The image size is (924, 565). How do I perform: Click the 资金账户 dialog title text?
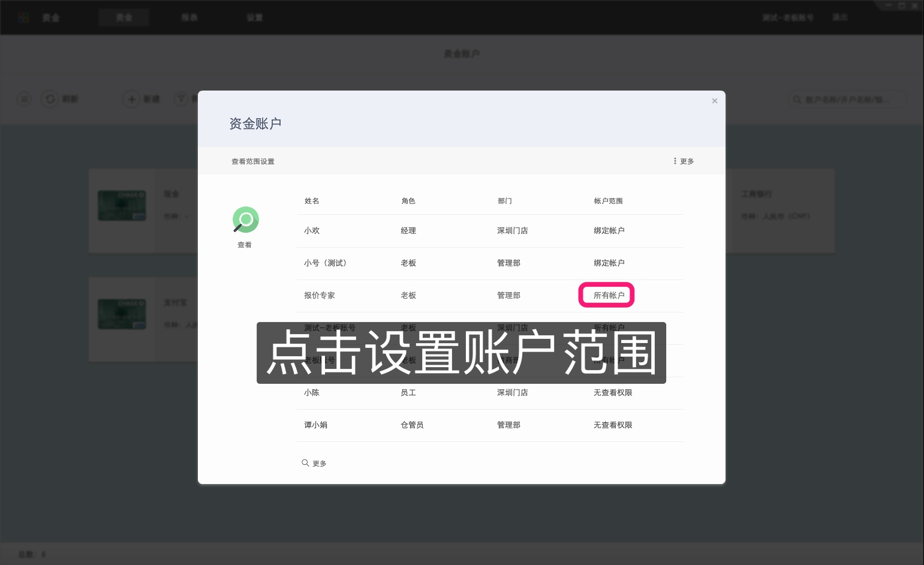255,124
